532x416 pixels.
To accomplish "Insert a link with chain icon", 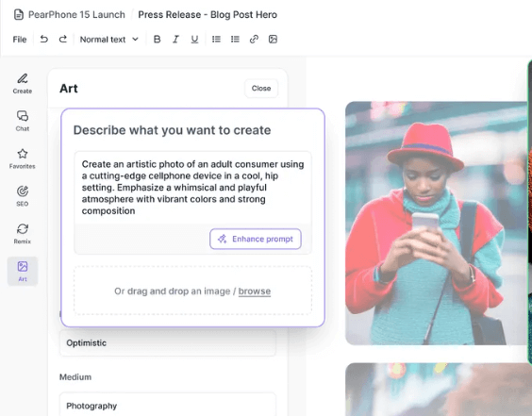I will coord(254,40).
